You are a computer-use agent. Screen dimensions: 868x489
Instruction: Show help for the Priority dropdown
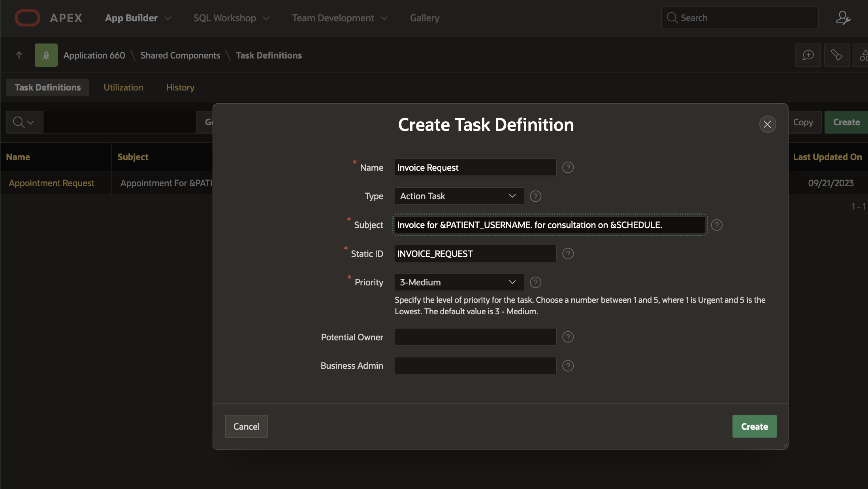coord(535,282)
